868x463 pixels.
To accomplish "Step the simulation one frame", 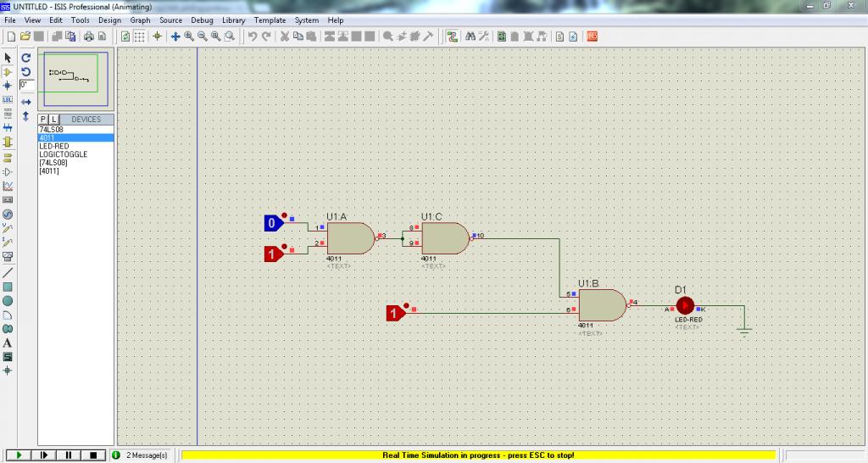I will (x=43, y=455).
